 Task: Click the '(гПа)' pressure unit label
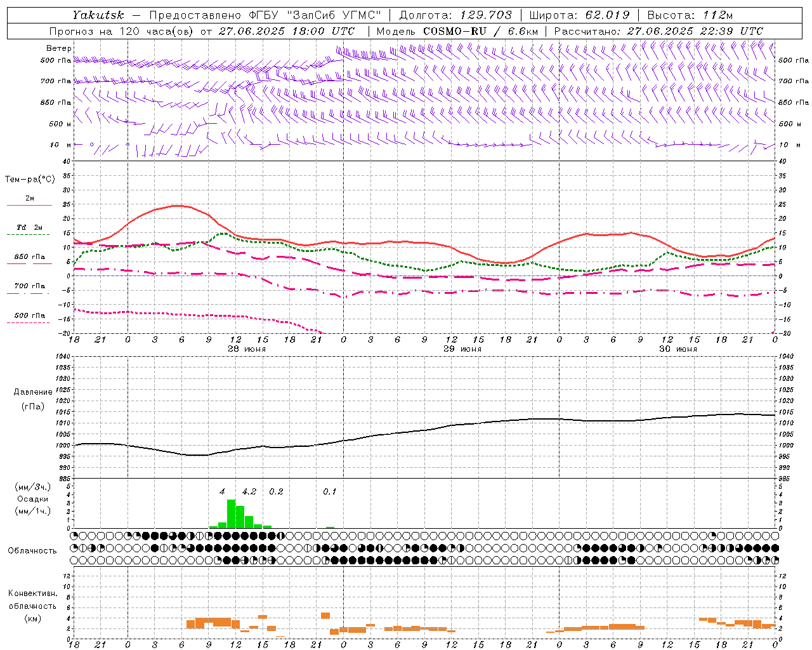33,406
